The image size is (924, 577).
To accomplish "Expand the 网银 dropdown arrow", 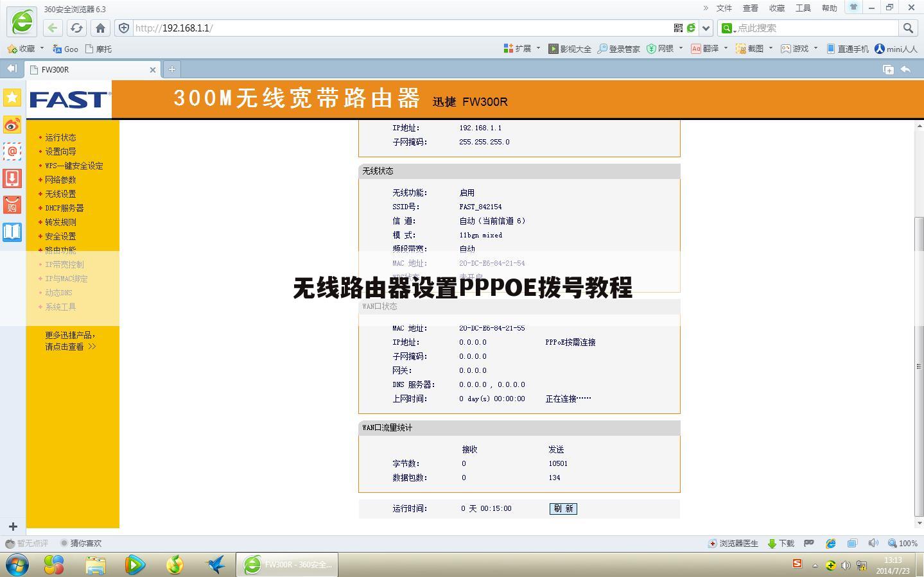I will [x=681, y=48].
